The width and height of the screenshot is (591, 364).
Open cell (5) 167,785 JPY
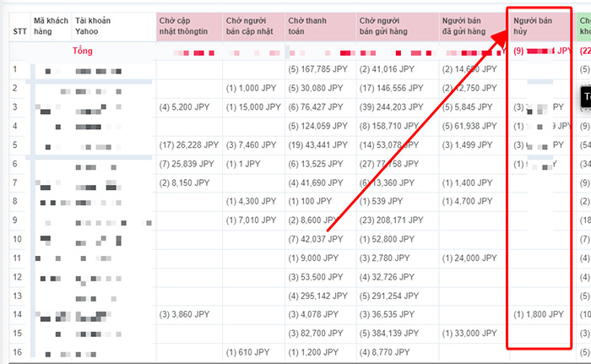coord(317,69)
